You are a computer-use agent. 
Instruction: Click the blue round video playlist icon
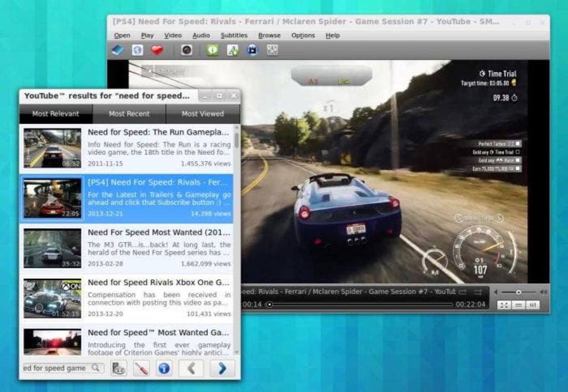(252, 50)
